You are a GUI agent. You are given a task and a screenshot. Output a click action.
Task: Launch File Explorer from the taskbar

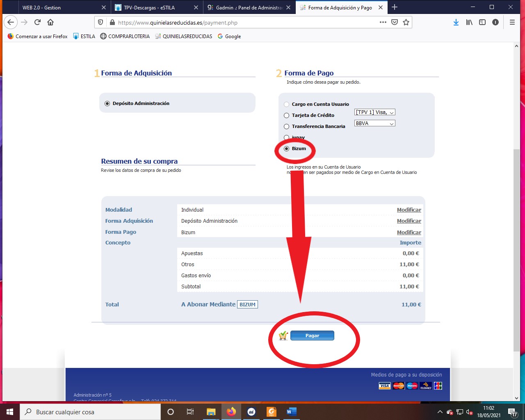click(211, 412)
